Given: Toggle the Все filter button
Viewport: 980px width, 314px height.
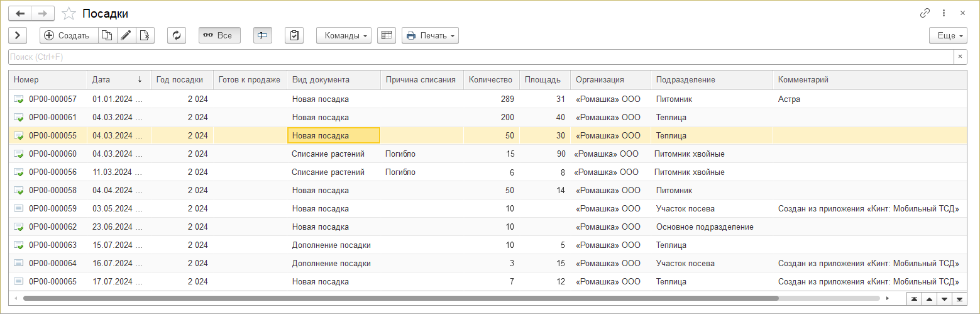Looking at the screenshot, I should coord(219,36).
